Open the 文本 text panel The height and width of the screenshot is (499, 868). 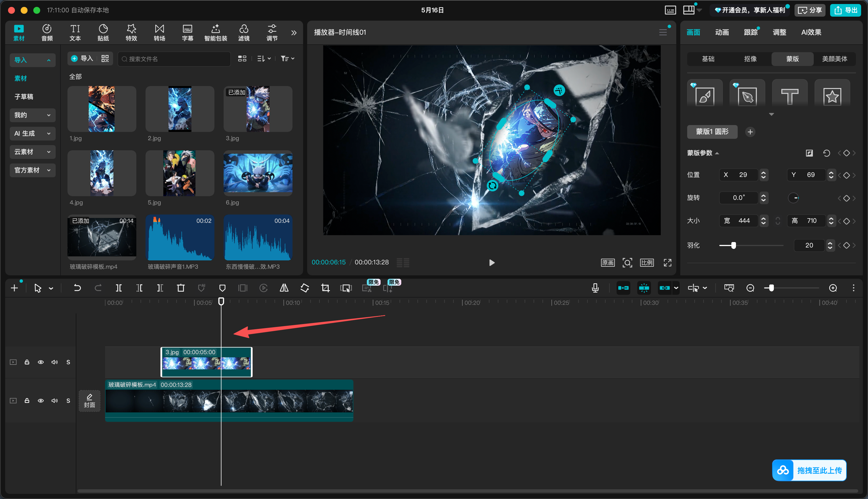tap(75, 33)
